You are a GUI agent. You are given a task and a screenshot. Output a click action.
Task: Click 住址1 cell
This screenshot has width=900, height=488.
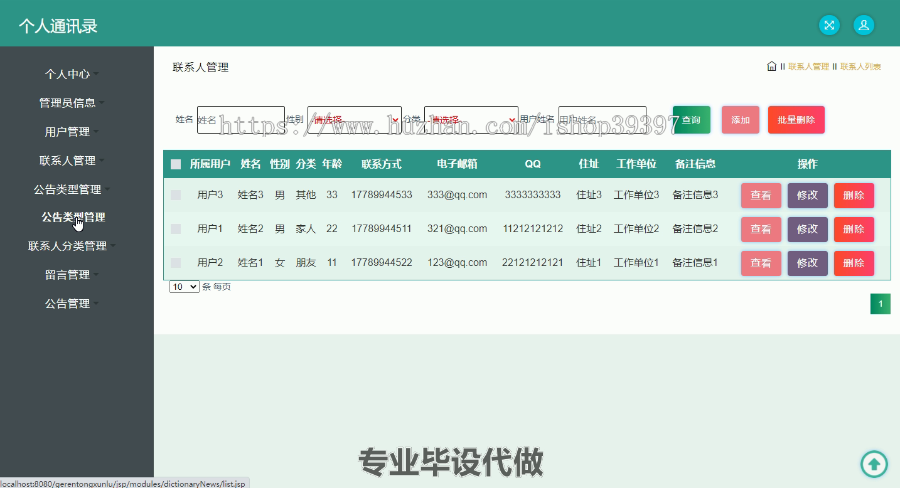coord(589,262)
